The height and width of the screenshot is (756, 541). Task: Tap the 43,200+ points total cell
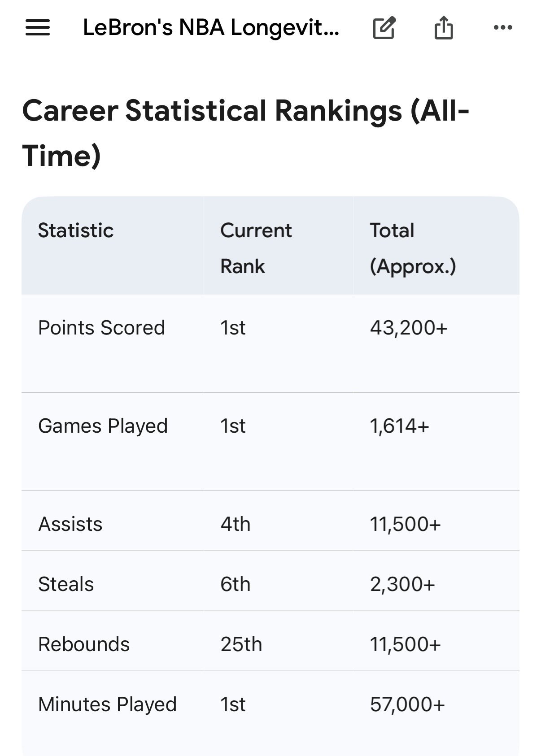point(409,328)
